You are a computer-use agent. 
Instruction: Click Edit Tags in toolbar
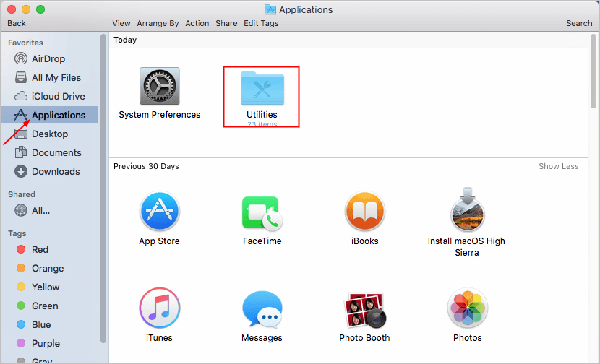pyautogui.click(x=261, y=23)
